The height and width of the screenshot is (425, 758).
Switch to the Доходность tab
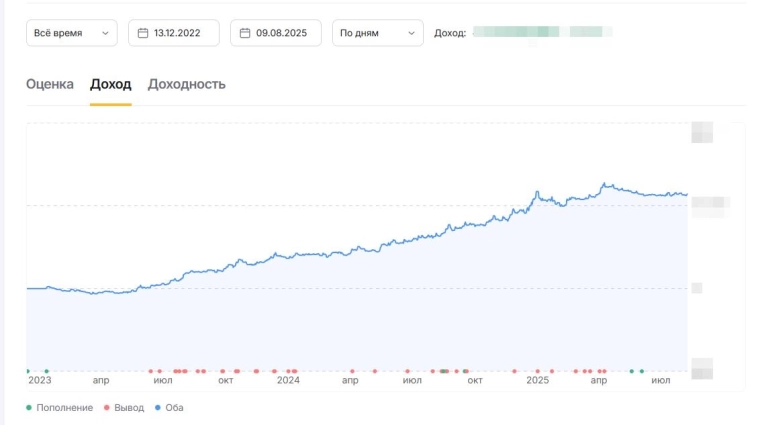pos(186,84)
